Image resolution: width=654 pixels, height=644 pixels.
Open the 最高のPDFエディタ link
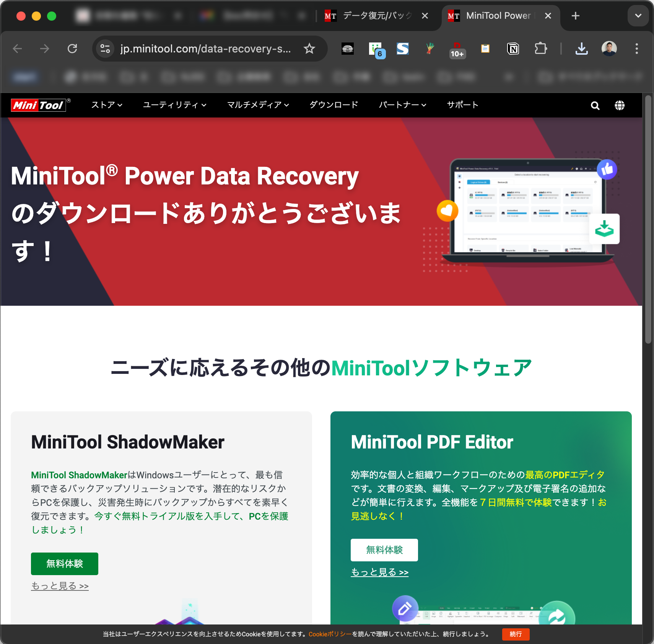(x=565, y=475)
